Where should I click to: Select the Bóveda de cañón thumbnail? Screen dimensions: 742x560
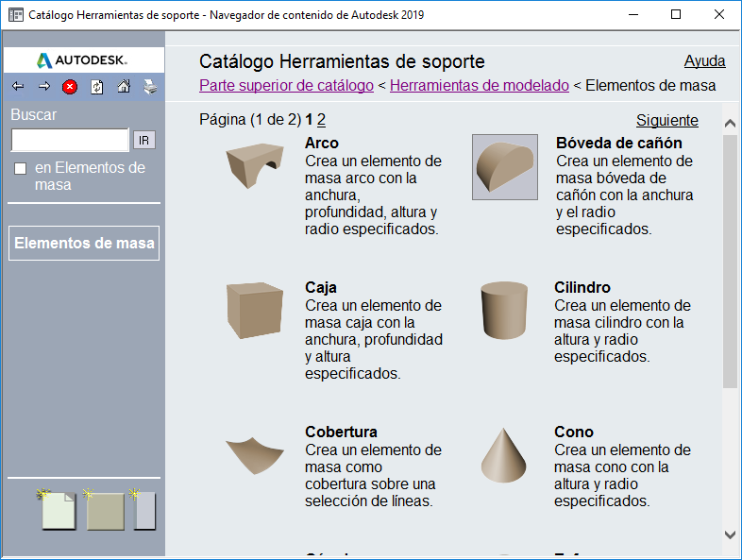505,167
